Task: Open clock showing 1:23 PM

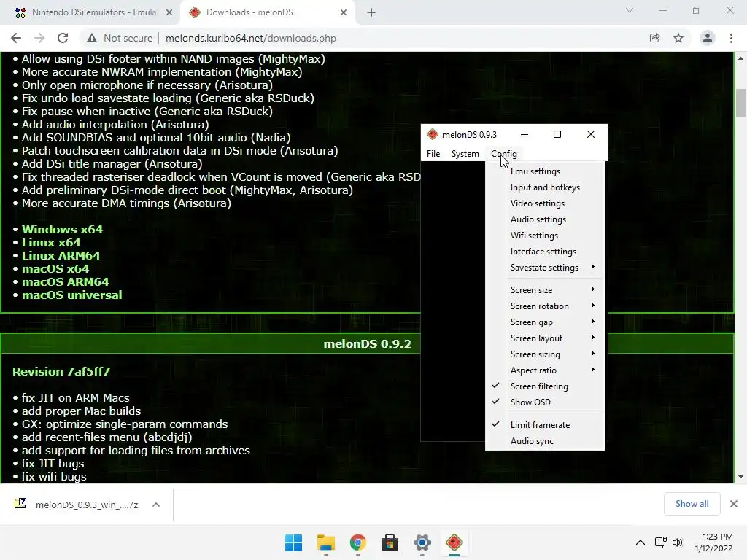Action: (713, 542)
